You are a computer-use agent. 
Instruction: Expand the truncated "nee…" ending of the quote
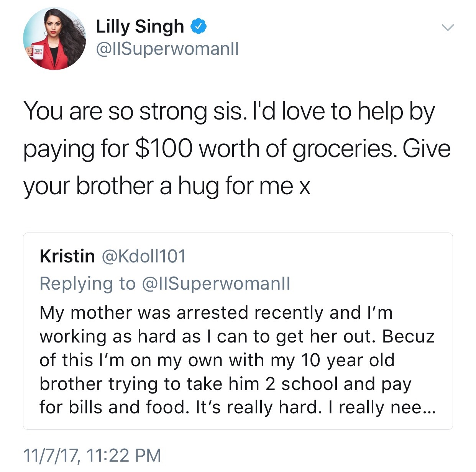(x=412, y=407)
